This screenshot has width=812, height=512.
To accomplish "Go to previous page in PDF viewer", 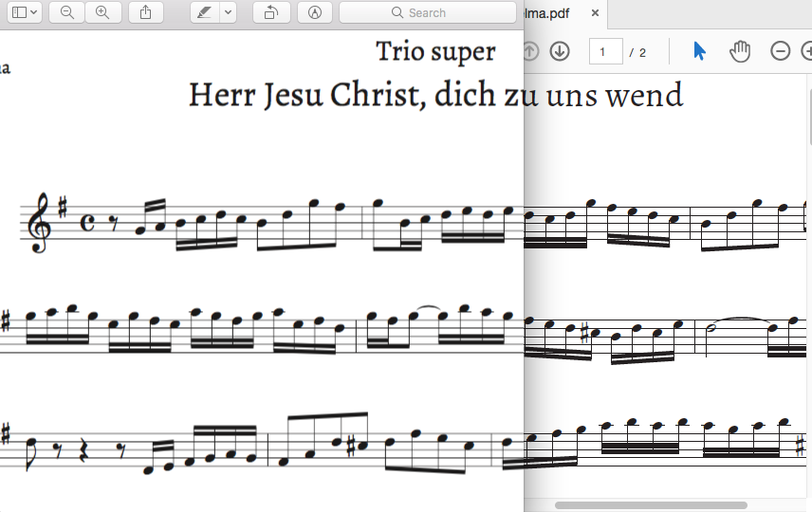I will coord(530,51).
